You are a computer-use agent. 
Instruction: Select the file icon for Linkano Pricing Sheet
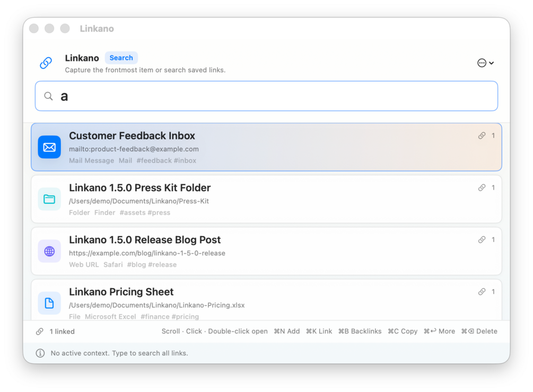[49, 303]
